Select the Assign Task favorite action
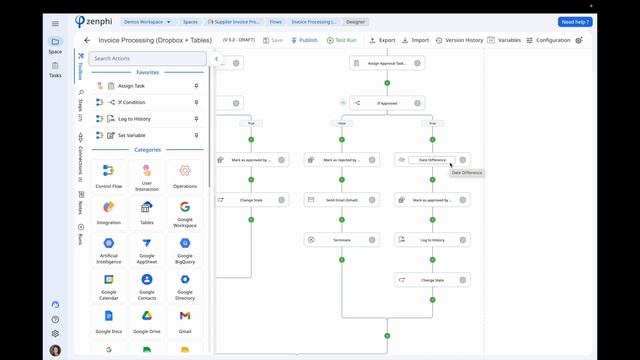 148,86
